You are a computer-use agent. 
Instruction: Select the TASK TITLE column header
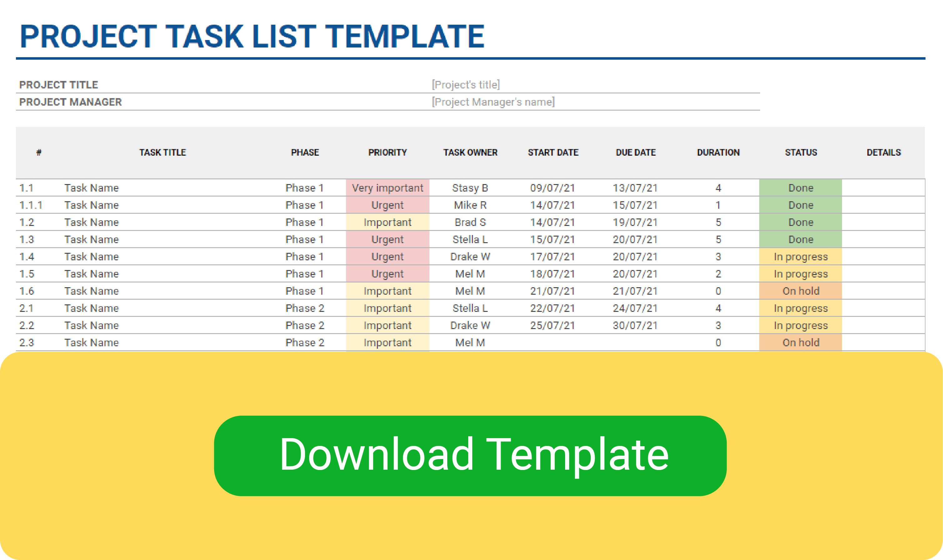coord(163,152)
